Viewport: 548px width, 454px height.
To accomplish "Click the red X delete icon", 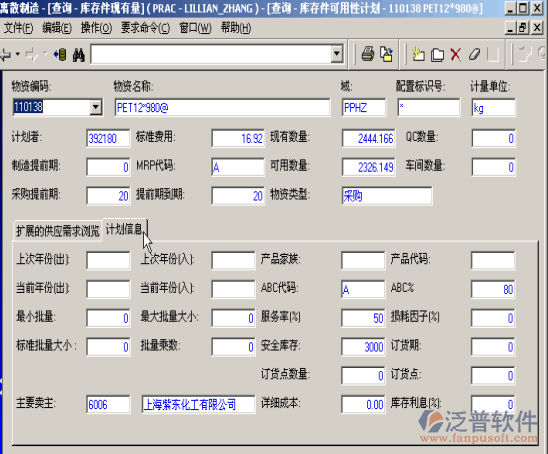I will (456, 55).
